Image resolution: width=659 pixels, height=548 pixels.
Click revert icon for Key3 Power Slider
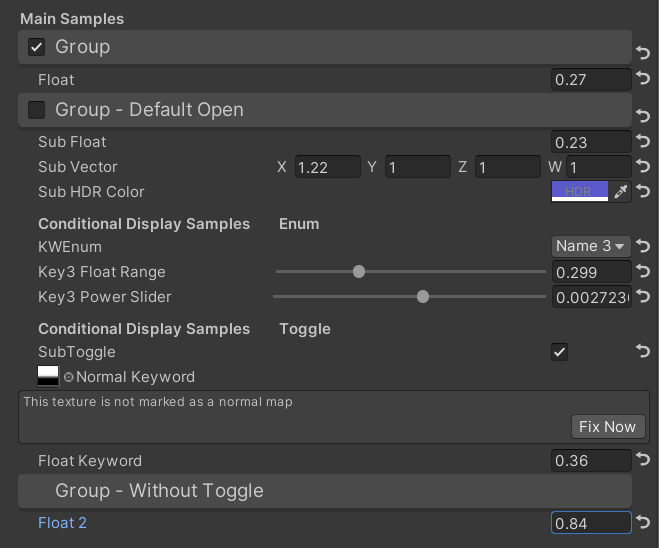pyautogui.click(x=643, y=297)
